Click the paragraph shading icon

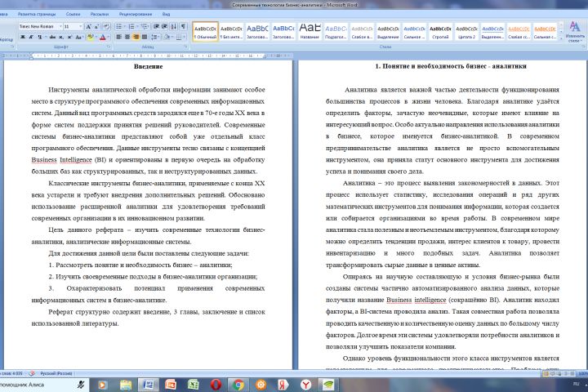click(x=167, y=37)
